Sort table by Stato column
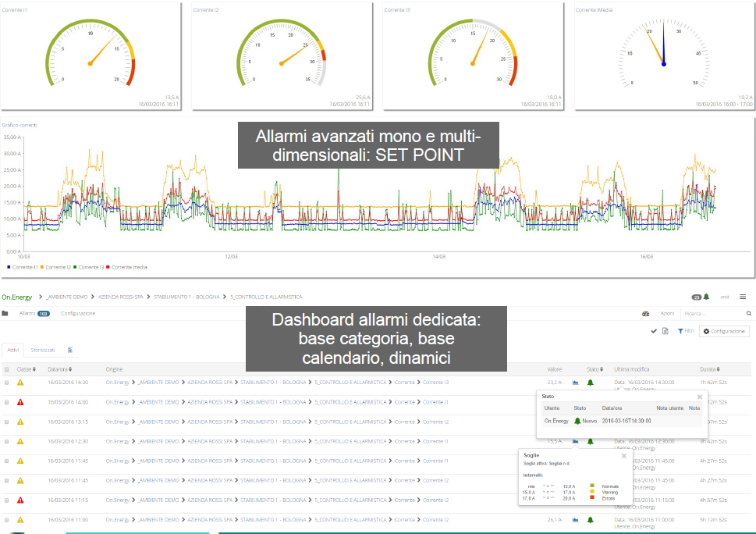This screenshot has height=534, width=756. [x=595, y=369]
